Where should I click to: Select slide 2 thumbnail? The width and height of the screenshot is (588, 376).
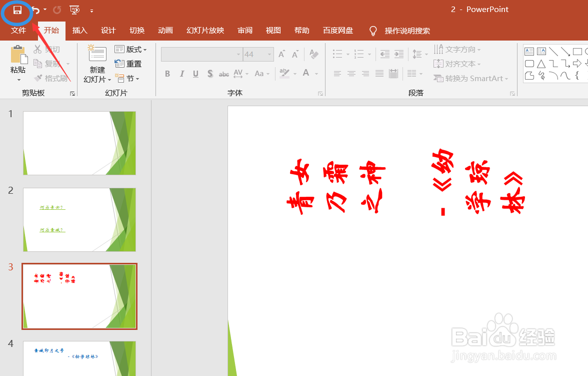(79, 220)
